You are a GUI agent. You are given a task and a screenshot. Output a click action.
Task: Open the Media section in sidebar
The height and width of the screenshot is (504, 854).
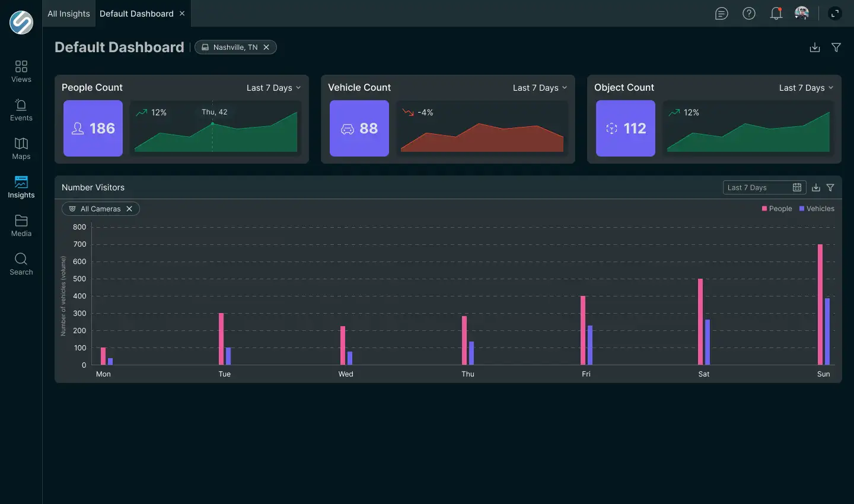(x=21, y=225)
